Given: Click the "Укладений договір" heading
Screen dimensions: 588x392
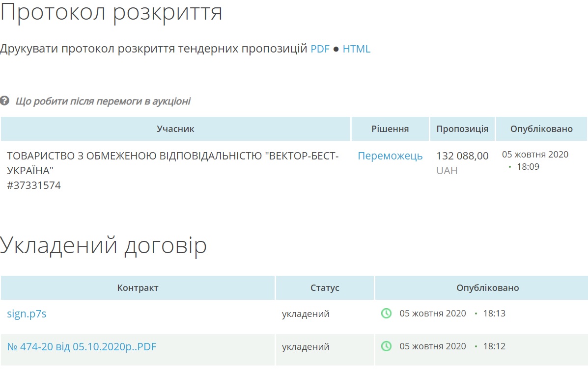Looking at the screenshot, I should point(104,246).
